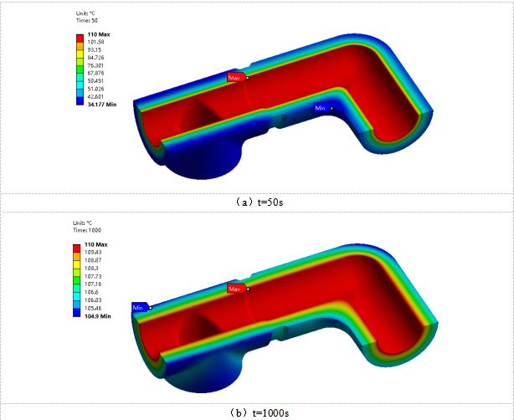Screen dimensions: 514x420
Task: Click the '(a) t=50s' caption
Action: coord(259,202)
